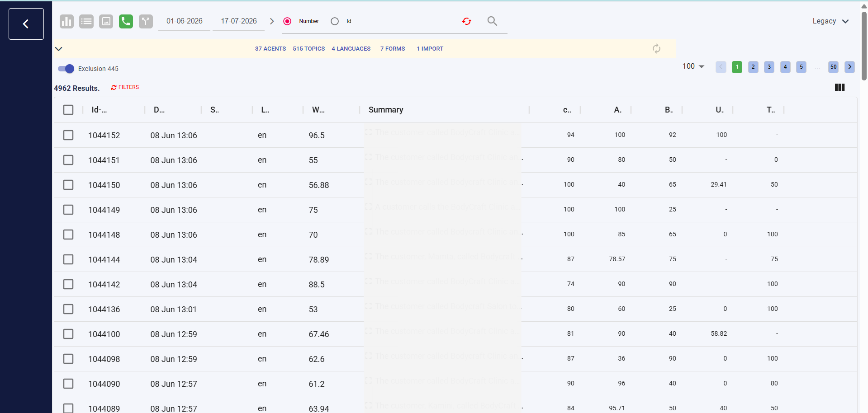The height and width of the screenshot is (413, 868).
Task: Check the select-all header checkbox
Action: click(68, 110)
